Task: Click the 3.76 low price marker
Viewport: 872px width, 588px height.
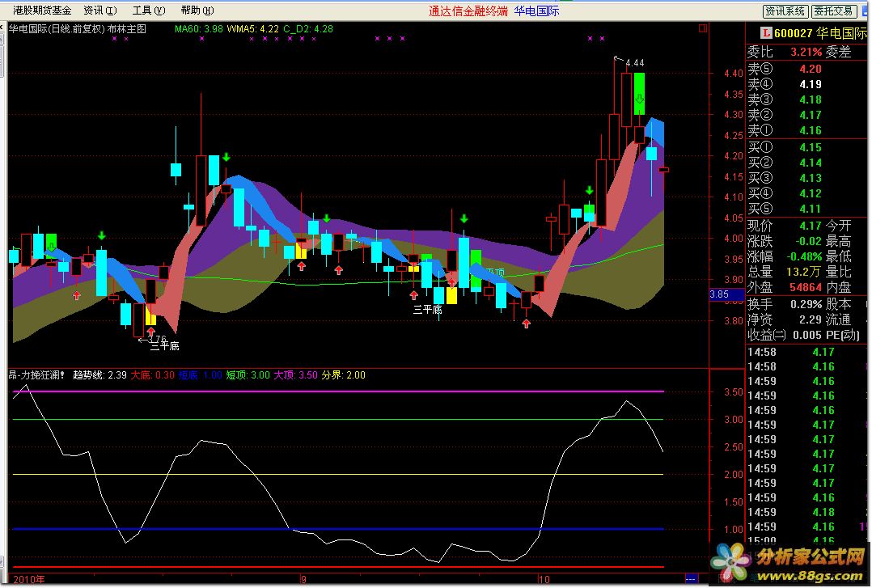Action: click(x=157, y=338)
